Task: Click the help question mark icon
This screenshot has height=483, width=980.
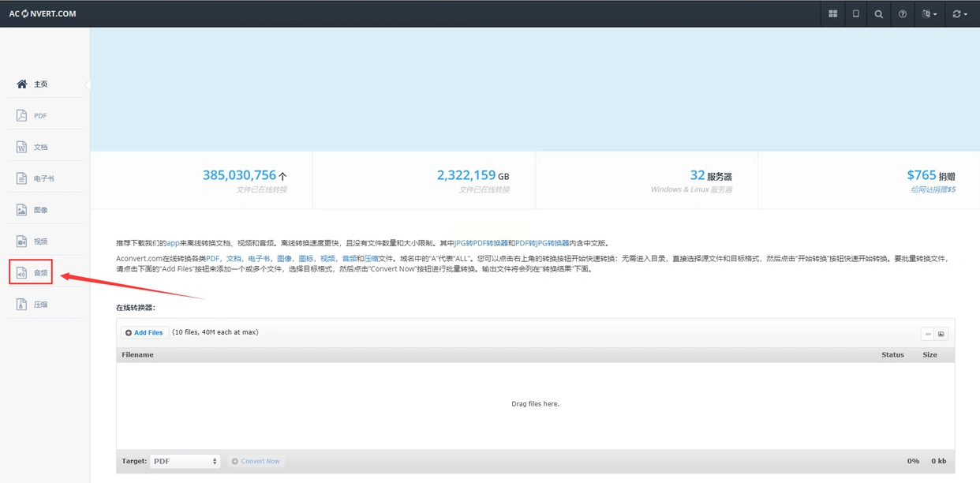Action: click(902, 14)
